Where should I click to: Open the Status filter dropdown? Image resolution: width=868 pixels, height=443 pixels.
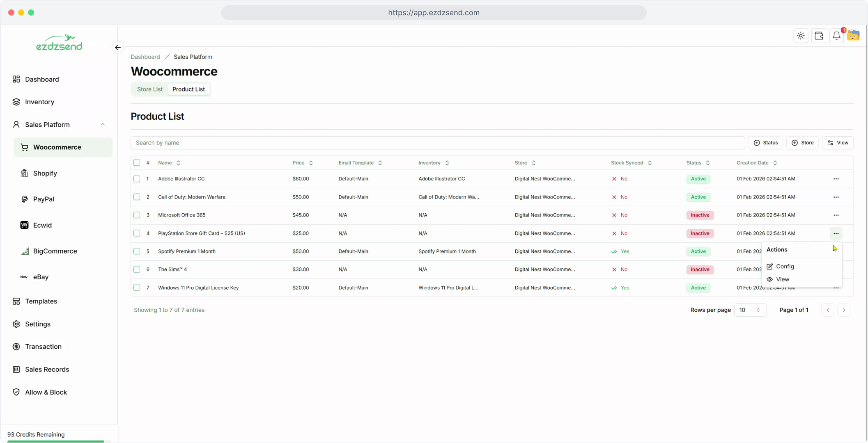point(766,143)
